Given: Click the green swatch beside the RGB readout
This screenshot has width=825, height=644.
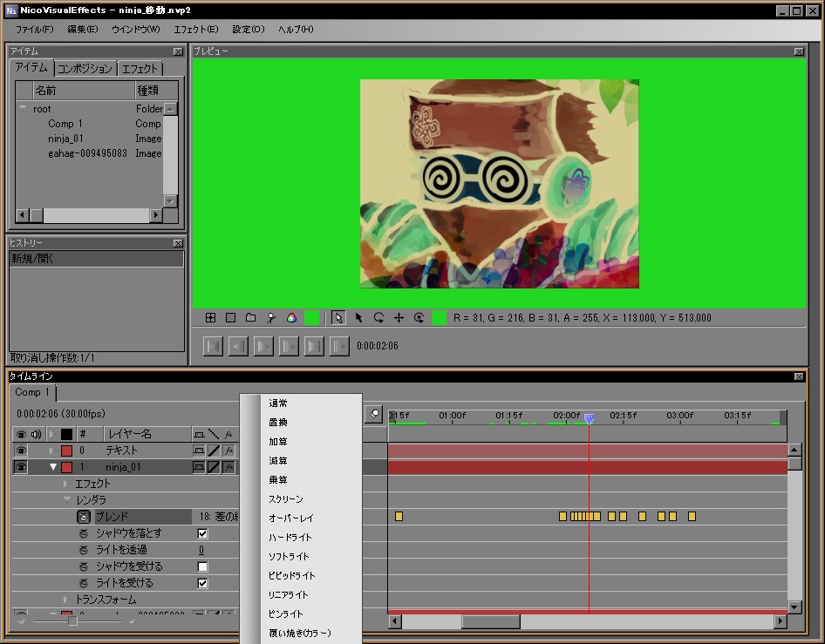Looking at the screenshot, I should [x=439, y=317].
